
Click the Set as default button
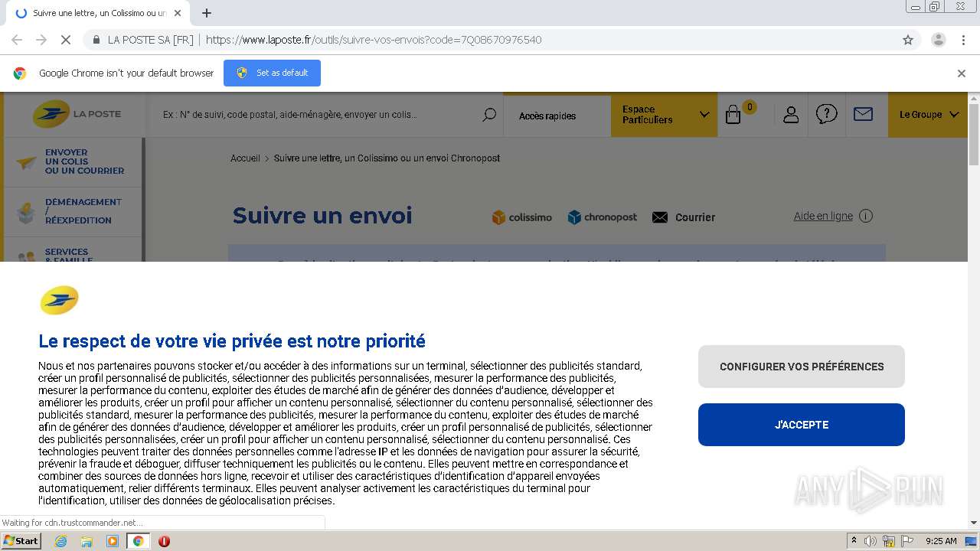272,73
